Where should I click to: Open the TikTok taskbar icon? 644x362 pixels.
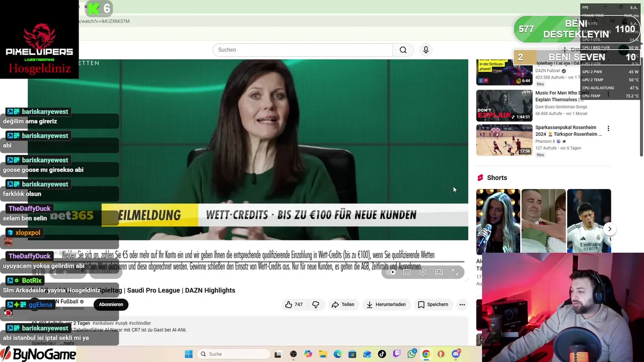click(382, 354)
